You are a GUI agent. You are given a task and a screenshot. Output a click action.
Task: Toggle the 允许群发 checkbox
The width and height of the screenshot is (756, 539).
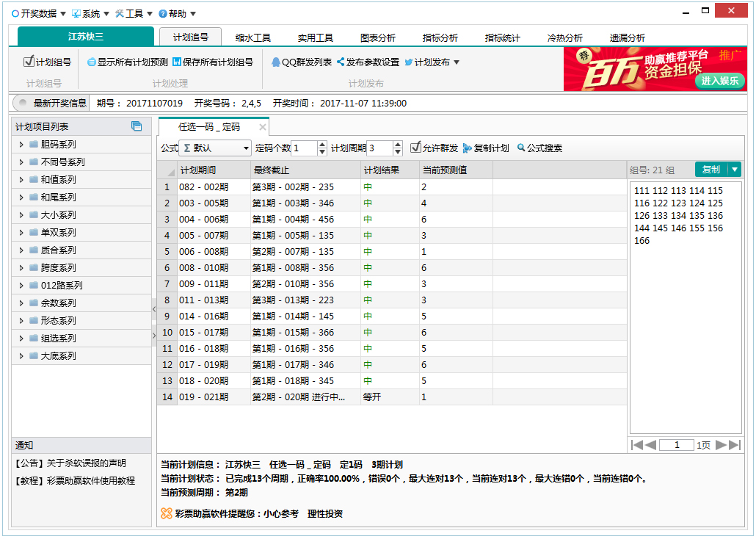pyautogui.click(x=415, y=147)
